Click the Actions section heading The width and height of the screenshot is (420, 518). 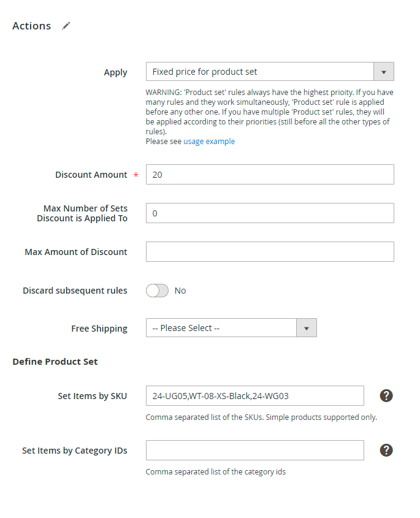click(32, 26)
